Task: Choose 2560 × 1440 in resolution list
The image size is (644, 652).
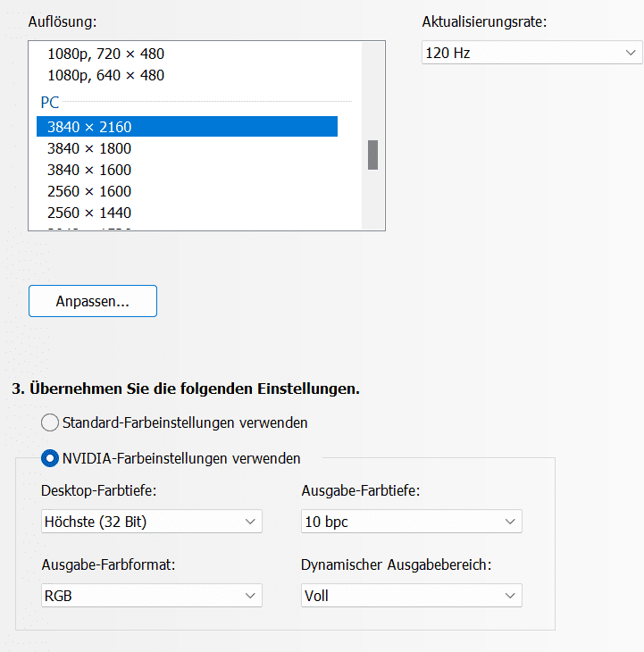Action: click(89, 213)
